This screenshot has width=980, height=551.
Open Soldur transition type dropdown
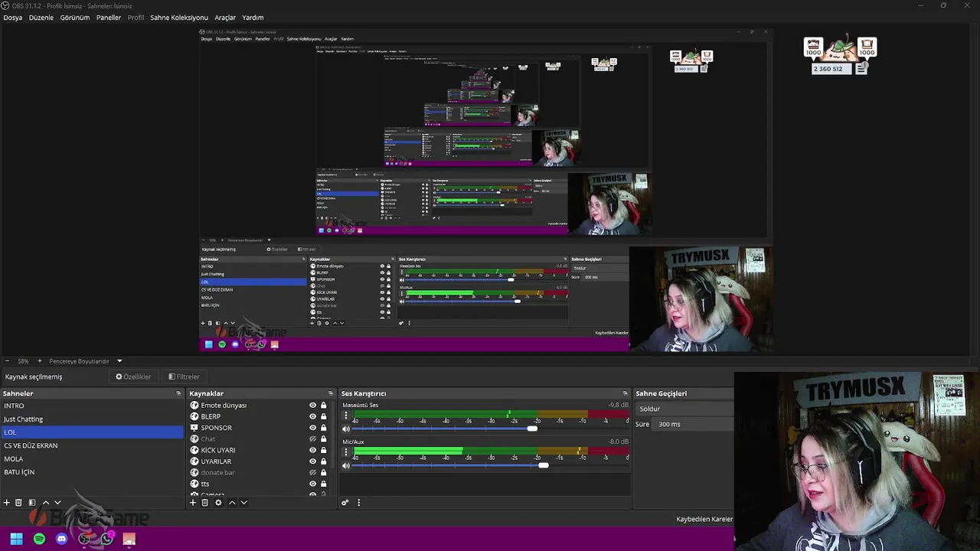[683, 409]
